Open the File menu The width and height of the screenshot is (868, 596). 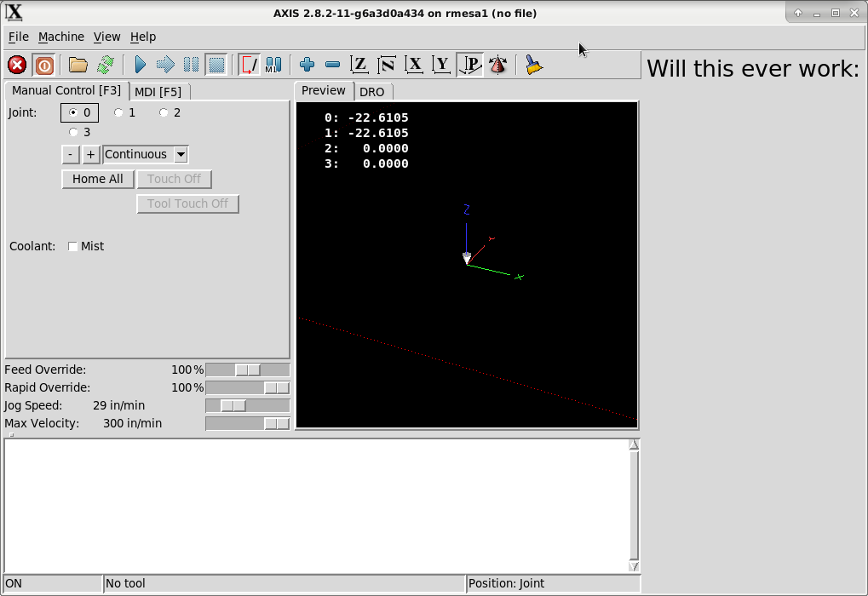point(18,37)
